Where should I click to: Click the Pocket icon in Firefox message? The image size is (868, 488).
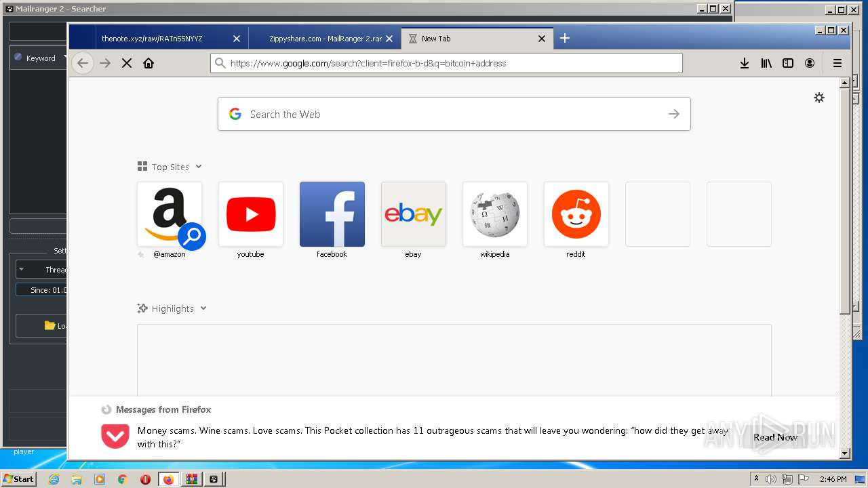[115, 436]
